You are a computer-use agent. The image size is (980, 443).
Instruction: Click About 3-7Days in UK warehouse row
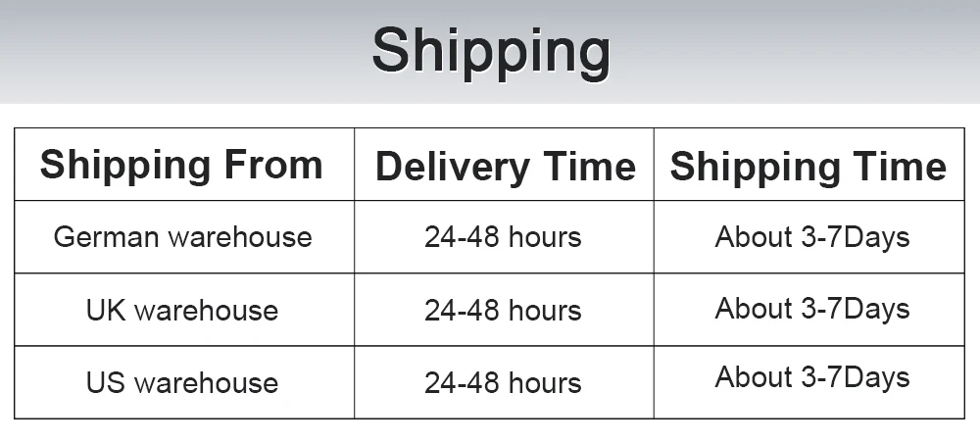[811, 310]
